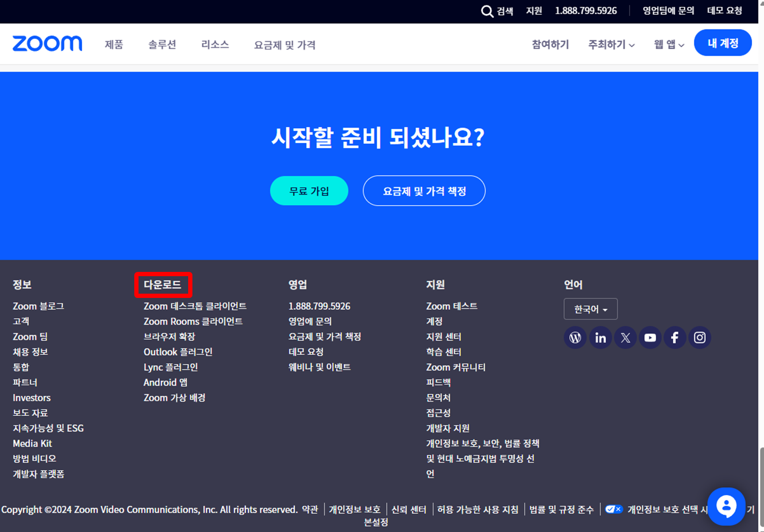Image resolution: width=764 pixels, height=532 pixels.
Task: Open the 접근성 link
Action: 438,413
